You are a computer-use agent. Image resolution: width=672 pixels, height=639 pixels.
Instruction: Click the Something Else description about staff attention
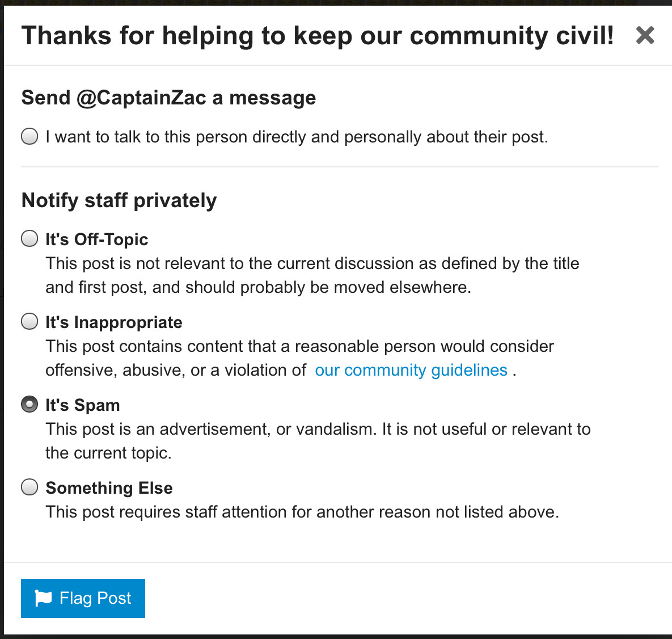coord(302,512)
